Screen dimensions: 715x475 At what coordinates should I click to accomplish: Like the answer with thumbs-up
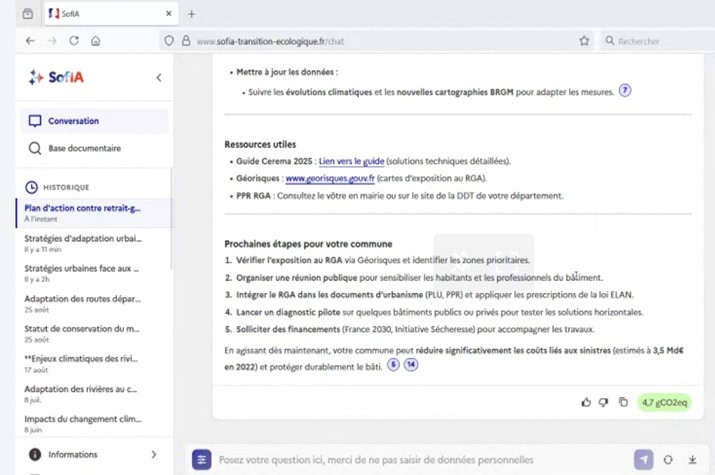pyautogui.click(x=586, y=402)
